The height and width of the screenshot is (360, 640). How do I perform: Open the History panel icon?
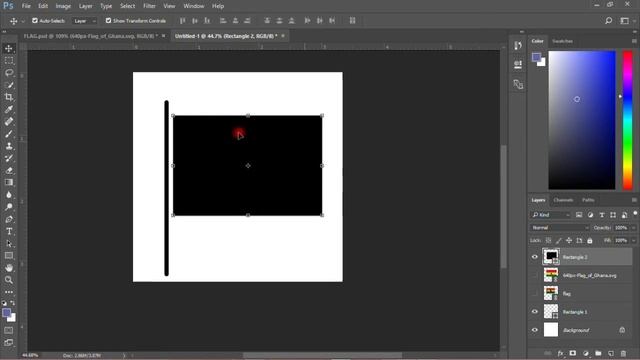518,45
